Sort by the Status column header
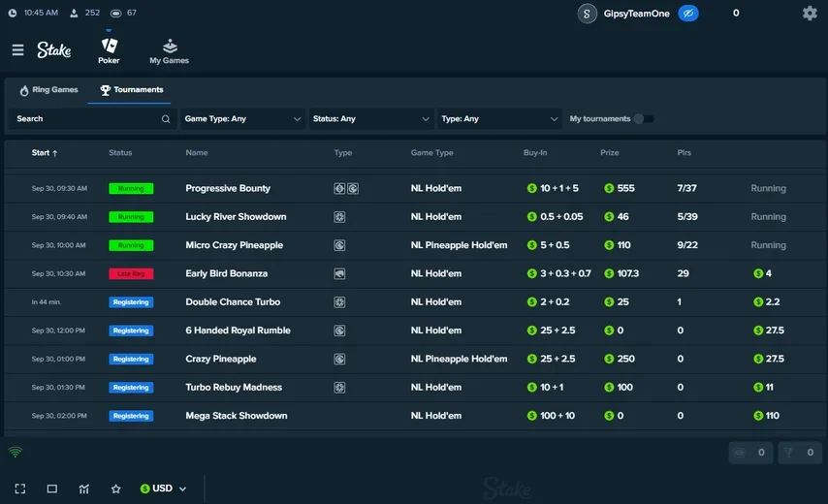The height and width of the screenshot is (504, 828). click(120, 153)
